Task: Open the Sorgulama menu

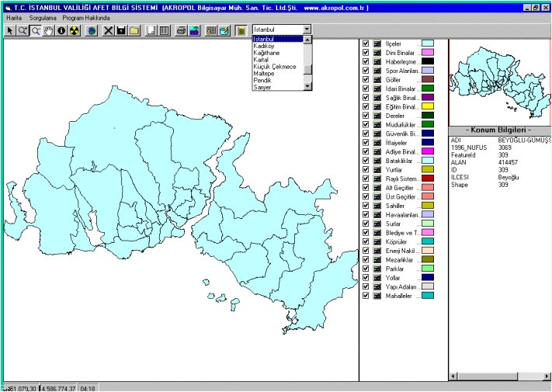Action: coord(42,17)
